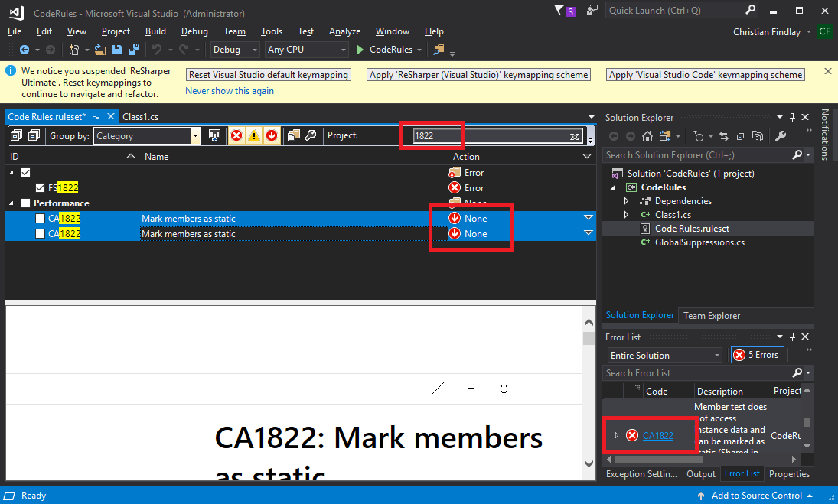Toggle the Performance category checkbox
Viewport: 838px width, 504px height.
(26, 203)
